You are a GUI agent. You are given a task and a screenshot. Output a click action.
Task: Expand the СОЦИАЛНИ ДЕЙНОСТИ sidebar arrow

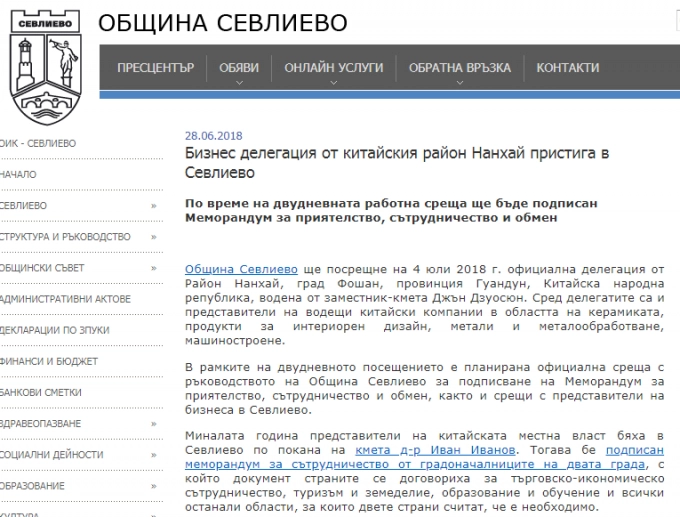[x=153, y=455]
